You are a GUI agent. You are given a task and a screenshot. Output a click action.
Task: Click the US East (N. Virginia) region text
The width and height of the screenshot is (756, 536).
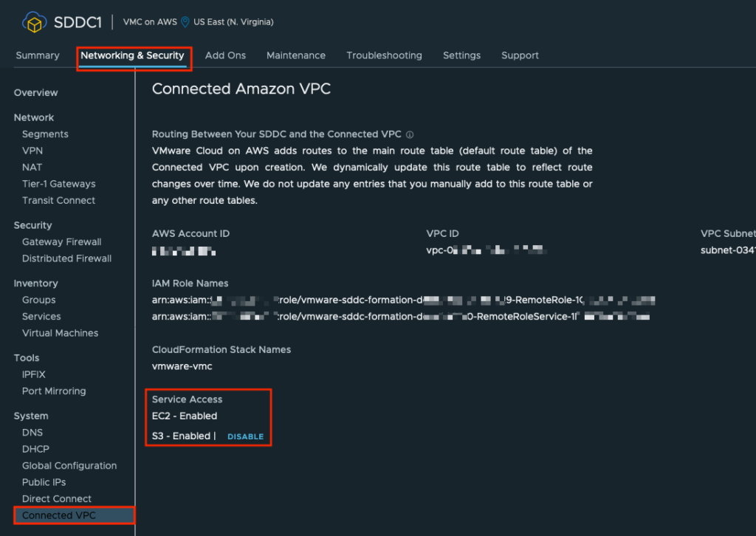[x=233, y=22]
